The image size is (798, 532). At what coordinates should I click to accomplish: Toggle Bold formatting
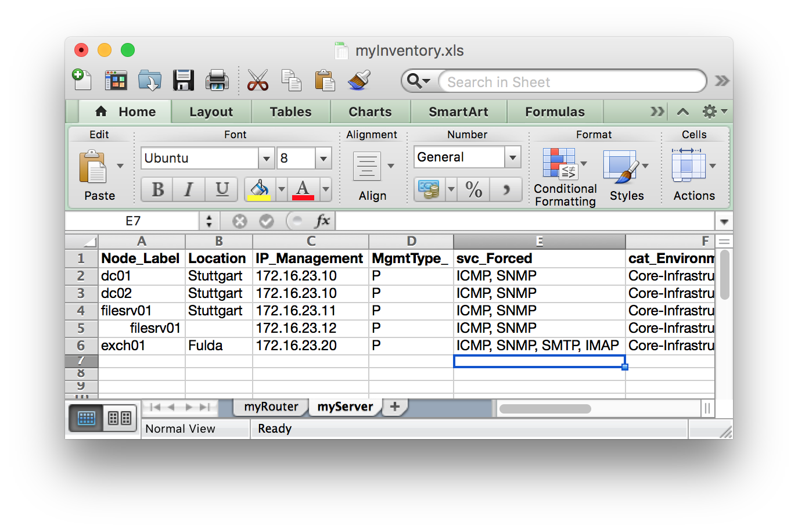pos(157,189)
